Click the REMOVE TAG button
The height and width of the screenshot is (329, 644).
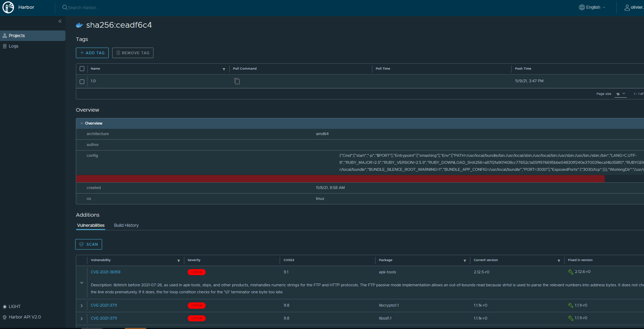(x=133, y=53)
